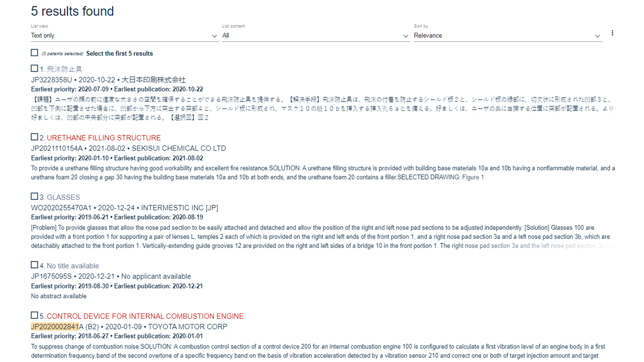Check the box for result 1

point(34,68)
